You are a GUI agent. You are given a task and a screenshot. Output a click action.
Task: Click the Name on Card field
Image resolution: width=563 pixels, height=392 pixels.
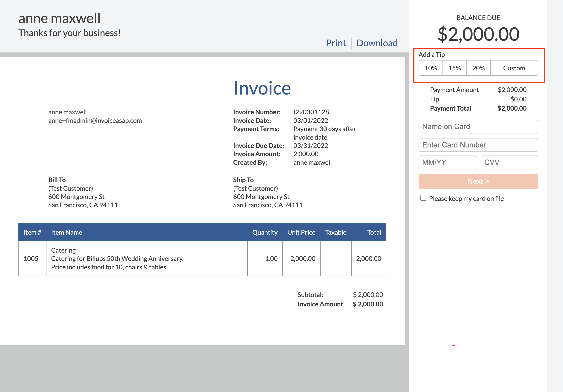click(478, 126)
